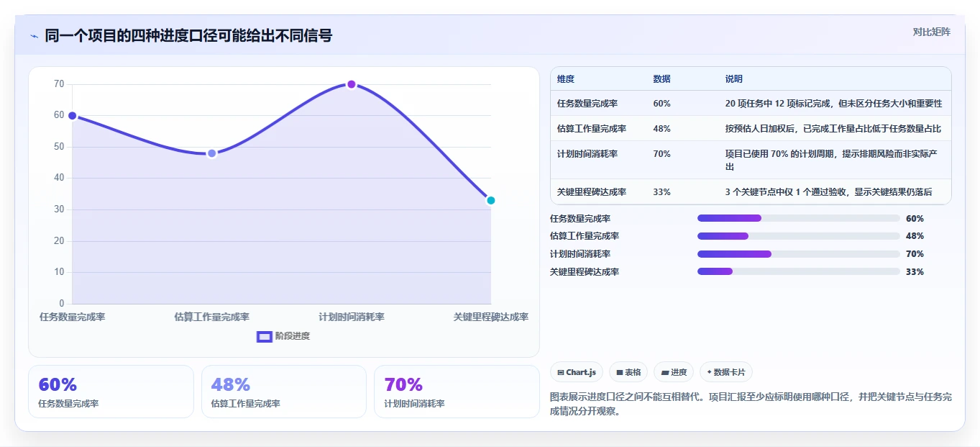
Task: Select the chart data point at 48
Action: [x=211, y=153]
